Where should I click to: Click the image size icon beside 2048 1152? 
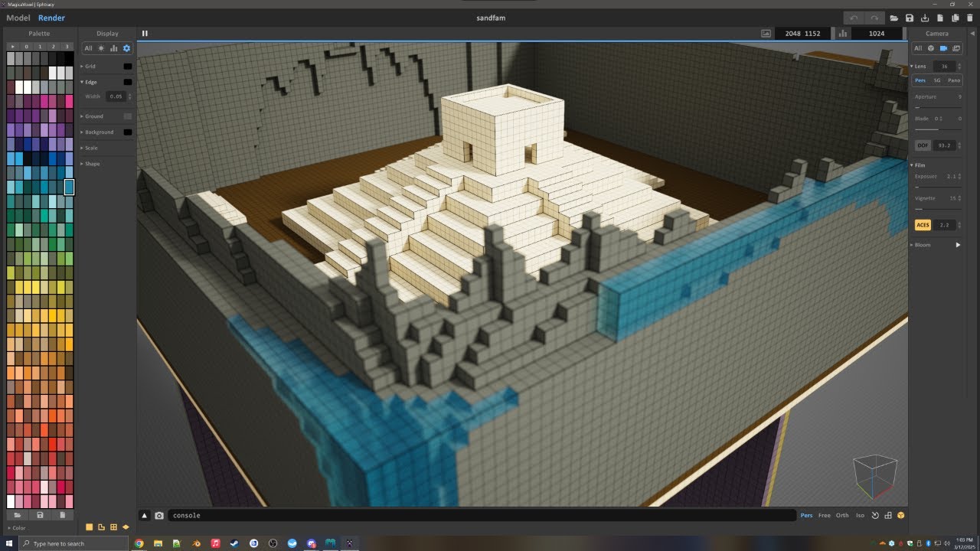coord(766,34)
